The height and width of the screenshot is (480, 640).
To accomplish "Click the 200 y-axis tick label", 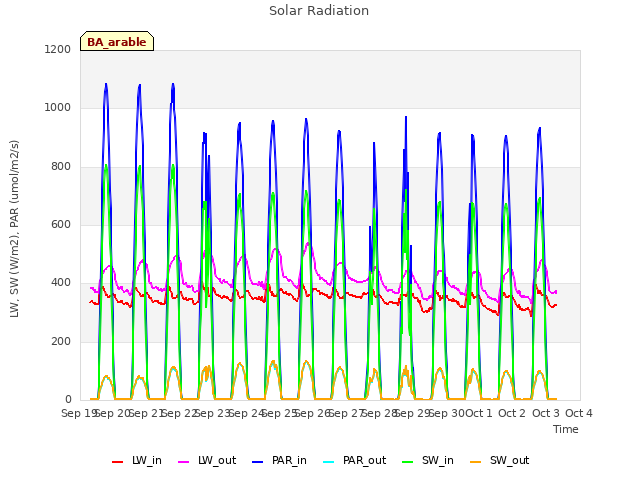I will click(61, 341).
